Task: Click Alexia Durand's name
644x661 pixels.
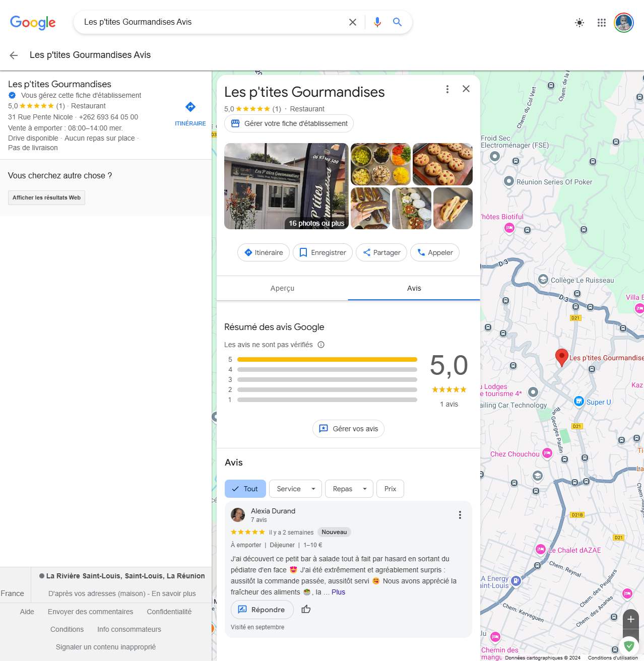Action: 273,511
